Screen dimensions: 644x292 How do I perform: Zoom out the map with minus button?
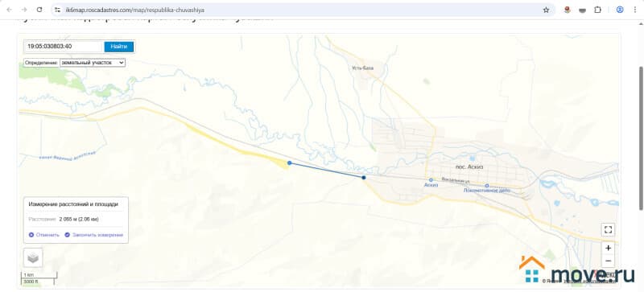(608, 261)
